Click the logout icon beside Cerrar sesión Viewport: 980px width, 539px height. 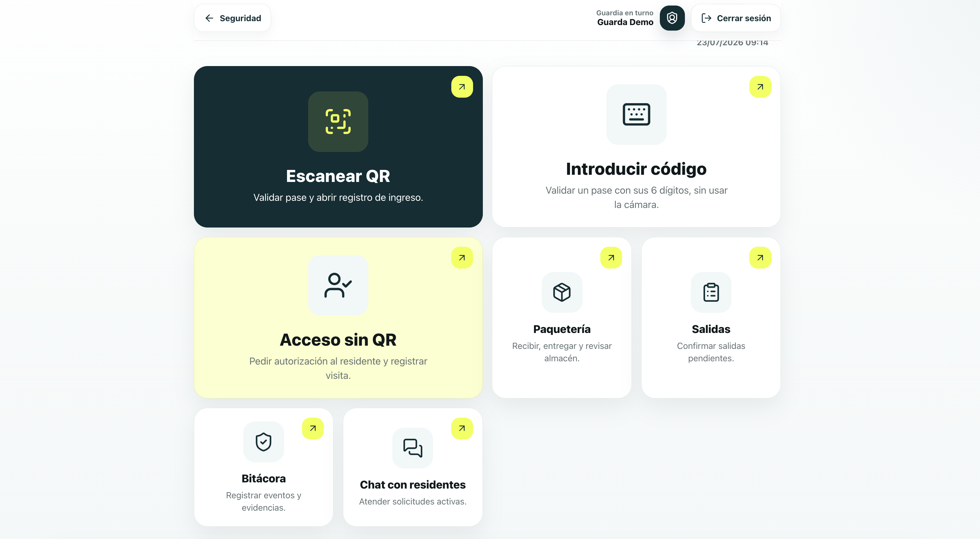(706, 18)
